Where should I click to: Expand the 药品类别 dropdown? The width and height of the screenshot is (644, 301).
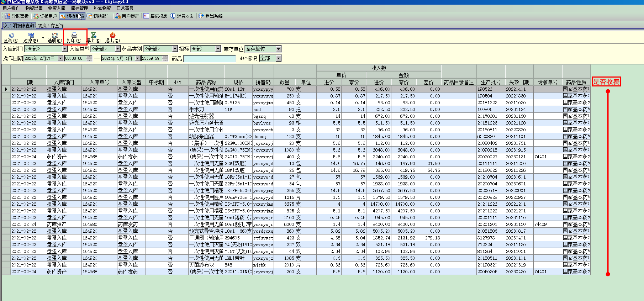click(x=175, y=49)
